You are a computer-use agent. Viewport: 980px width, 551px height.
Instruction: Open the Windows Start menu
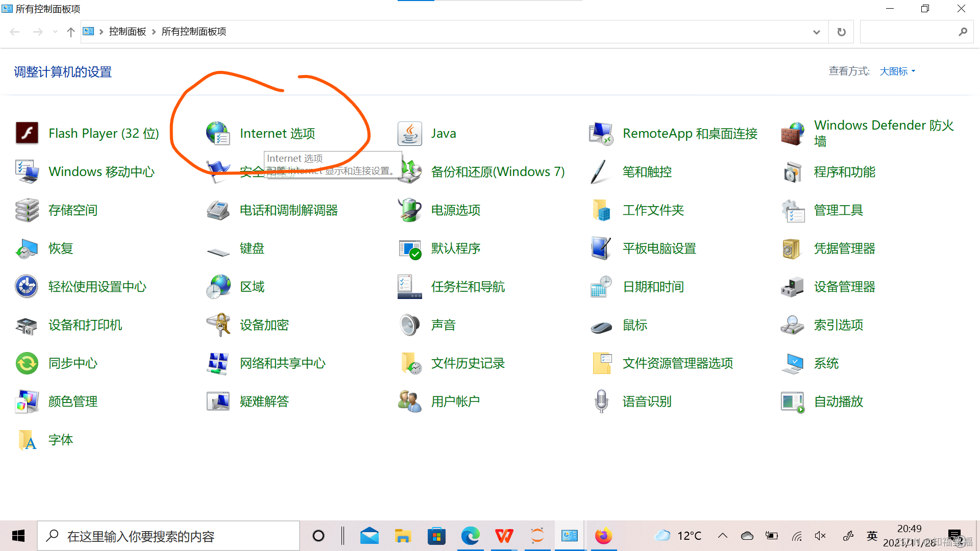click(x=18, y=536)
